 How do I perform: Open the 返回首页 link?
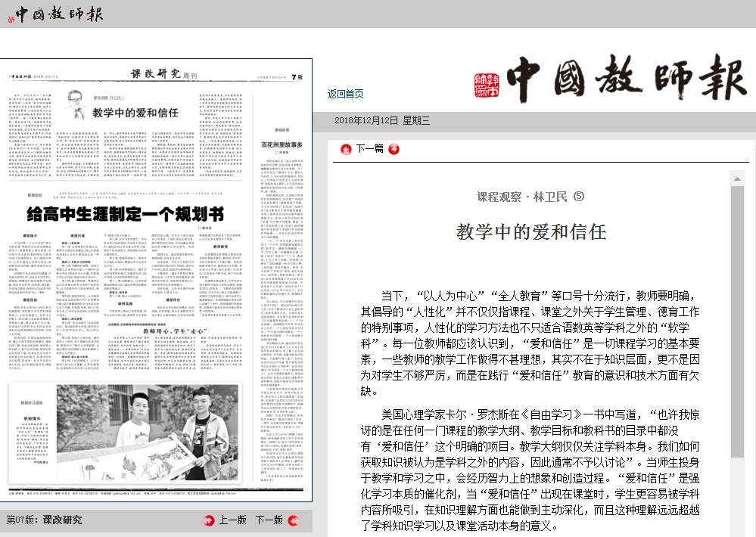click(x=345, y=95)
